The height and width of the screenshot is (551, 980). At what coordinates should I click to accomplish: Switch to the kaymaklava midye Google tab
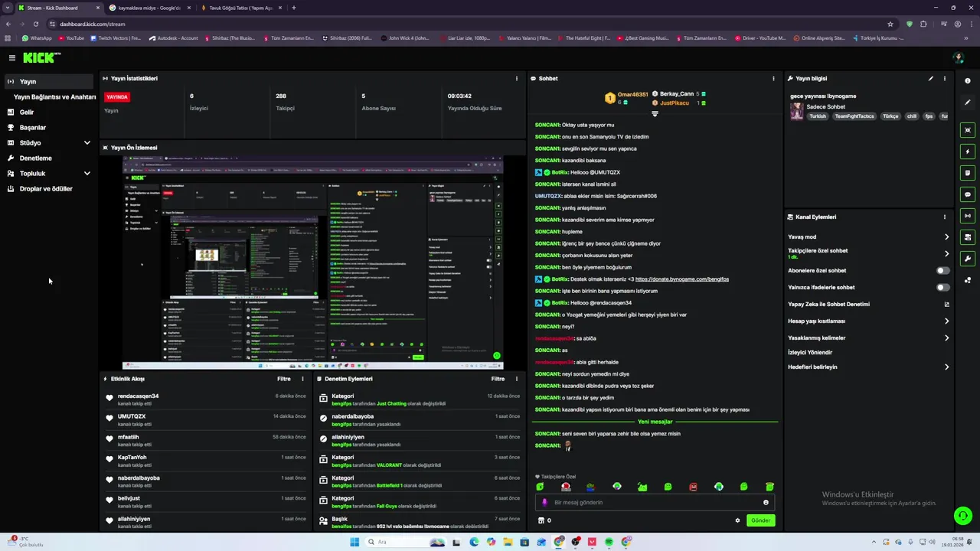tap(149, 8)
